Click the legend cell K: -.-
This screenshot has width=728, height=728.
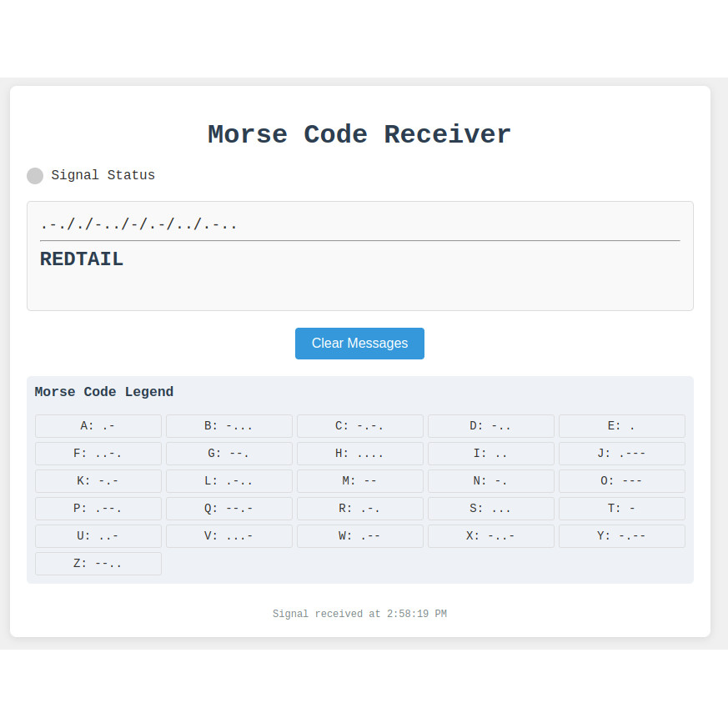coord(98,480)
